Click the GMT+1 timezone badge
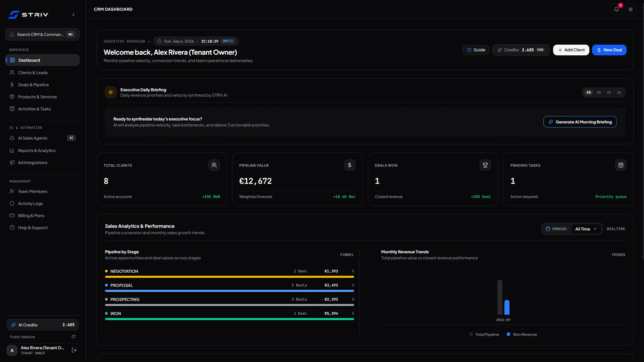Image resolution: width=644 pixels, height=362 pixels. 228,41
